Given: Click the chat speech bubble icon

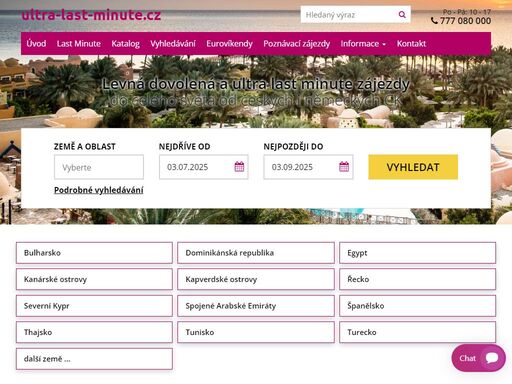Looking at the screenshot, I should 492,358.
